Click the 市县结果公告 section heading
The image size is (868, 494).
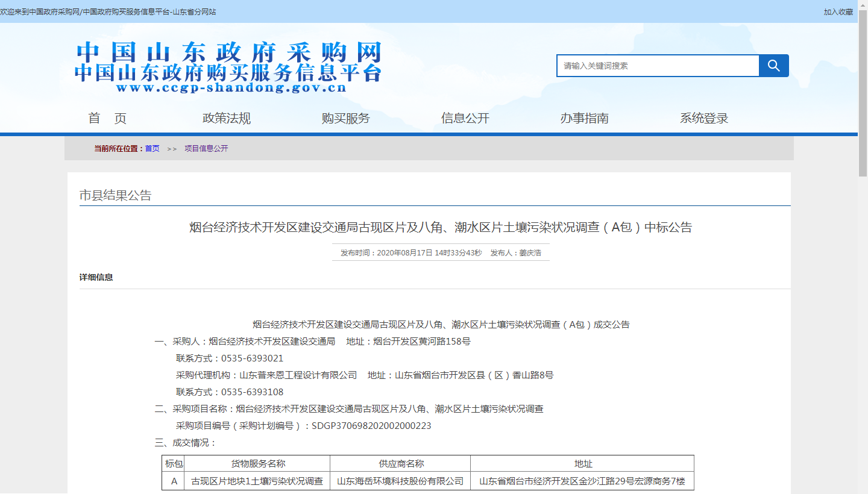116,196
